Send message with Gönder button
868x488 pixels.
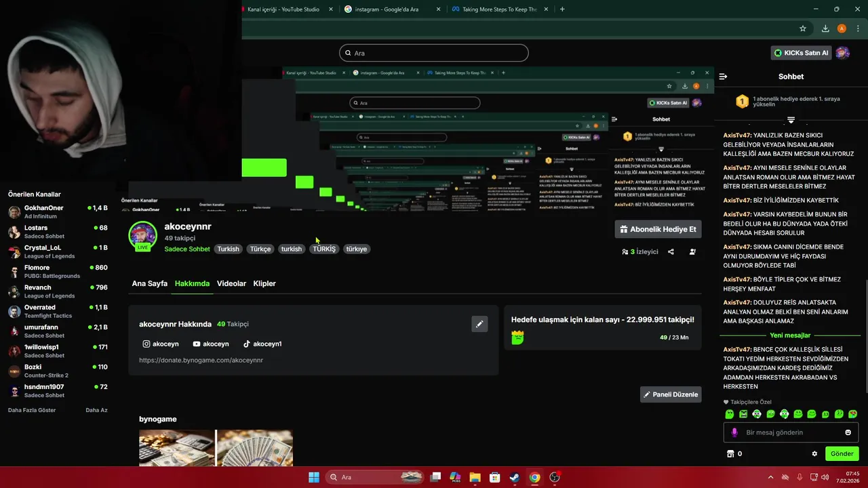click(842, 453)
